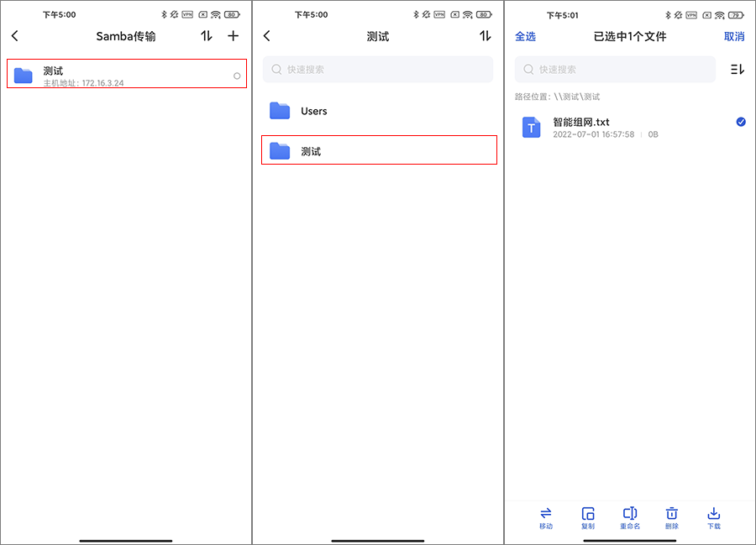Tap 快速搜索 field in middle screen
This screenshot has height=545, width=756.
378,70
